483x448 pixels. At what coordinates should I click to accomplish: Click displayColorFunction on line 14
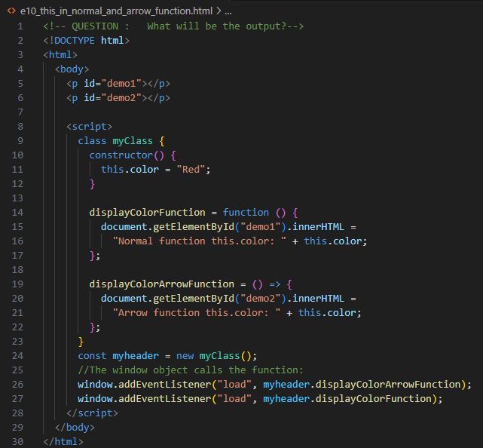tap(147, 213)
